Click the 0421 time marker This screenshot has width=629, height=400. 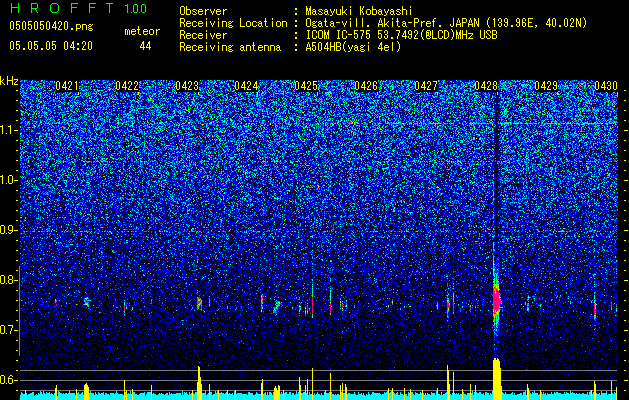(x=67, y=86)
